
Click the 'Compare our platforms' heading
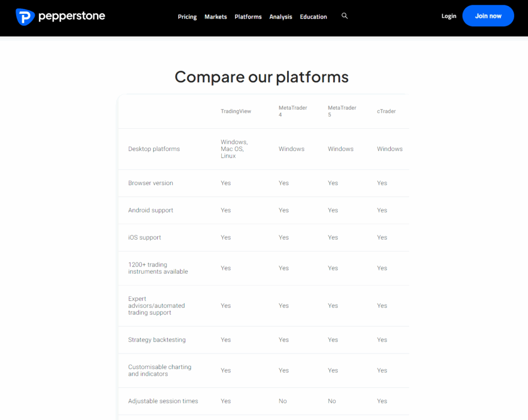(x=261, y=77)
